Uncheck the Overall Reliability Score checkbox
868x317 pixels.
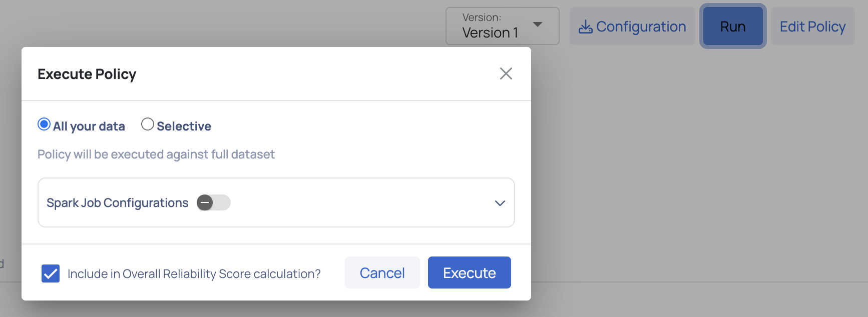point(51,273)
